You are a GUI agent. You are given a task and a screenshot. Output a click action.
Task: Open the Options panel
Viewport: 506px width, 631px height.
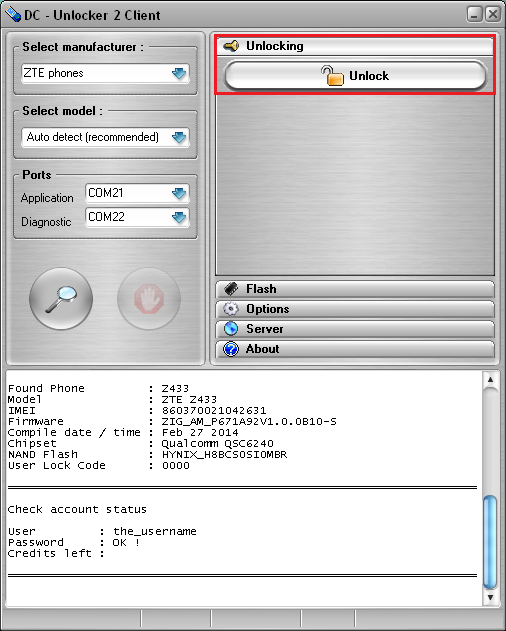(x=355, y=309)
